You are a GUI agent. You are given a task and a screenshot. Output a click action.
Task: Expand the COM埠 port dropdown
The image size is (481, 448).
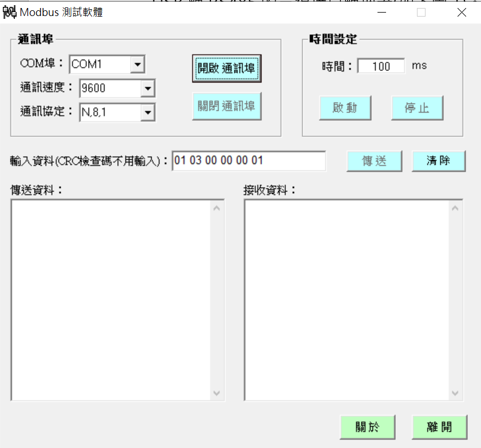(137, 65)
